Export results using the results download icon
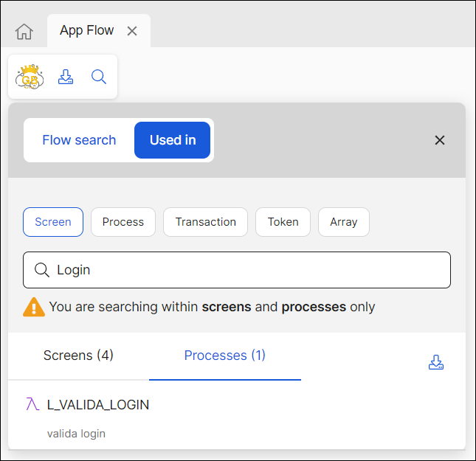This screenshot has width=476, height=461. (x=436, y=362)
